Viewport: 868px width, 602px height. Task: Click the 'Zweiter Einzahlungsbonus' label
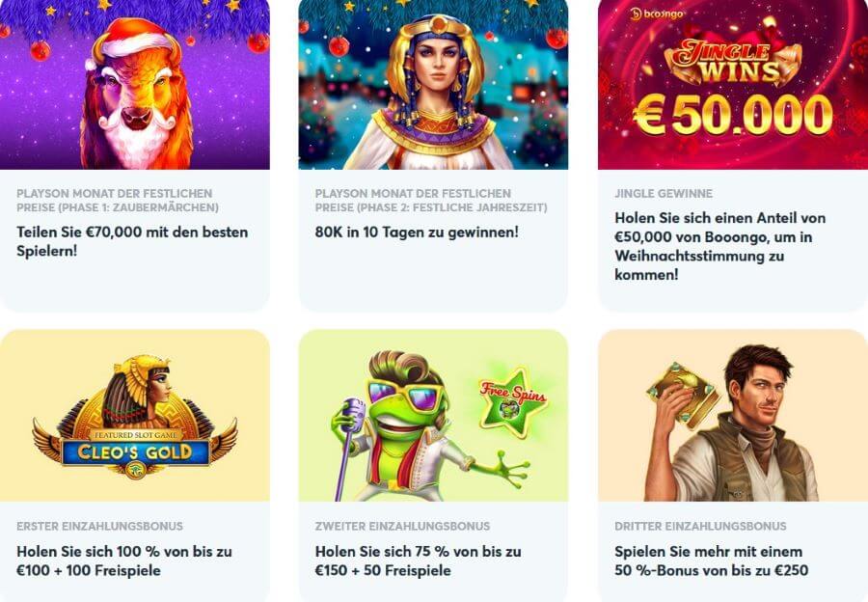[402, 526]
